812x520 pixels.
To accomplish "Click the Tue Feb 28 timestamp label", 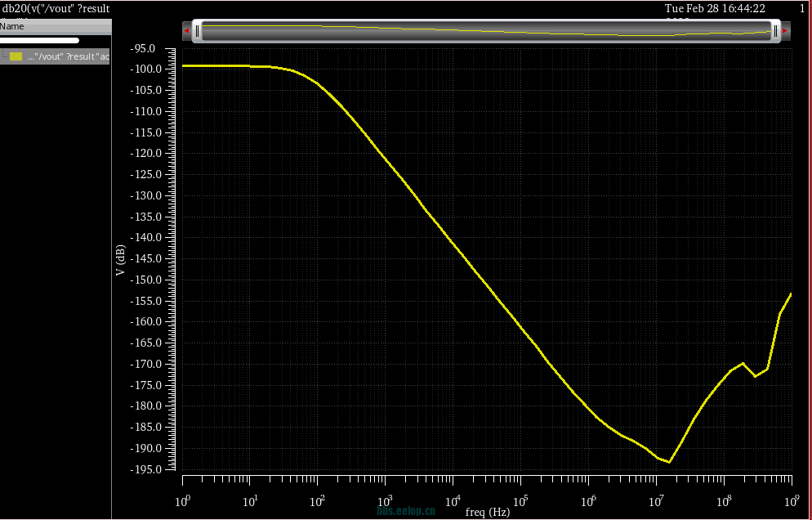I will tap(714, 8).
